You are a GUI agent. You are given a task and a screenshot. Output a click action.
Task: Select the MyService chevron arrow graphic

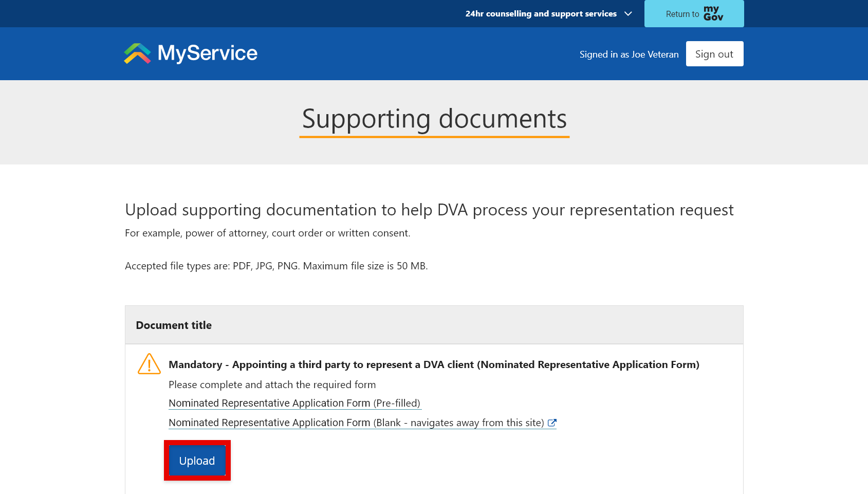coord(137,52)
